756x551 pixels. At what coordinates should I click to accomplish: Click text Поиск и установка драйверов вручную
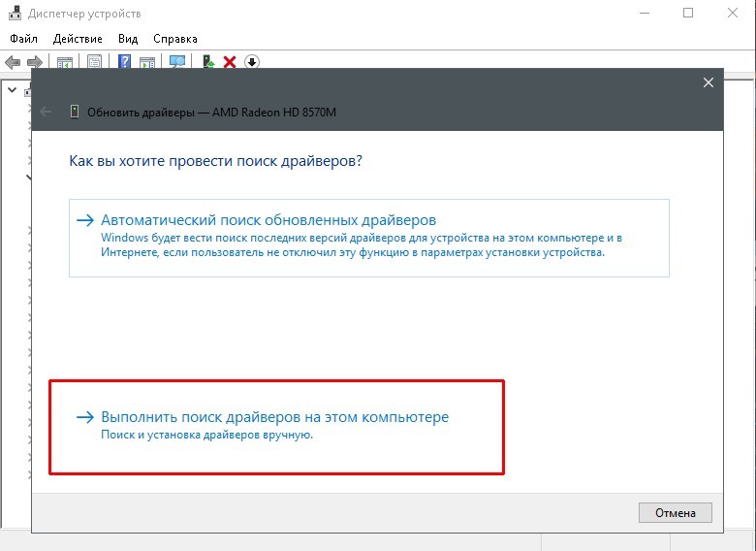(206, 435)
